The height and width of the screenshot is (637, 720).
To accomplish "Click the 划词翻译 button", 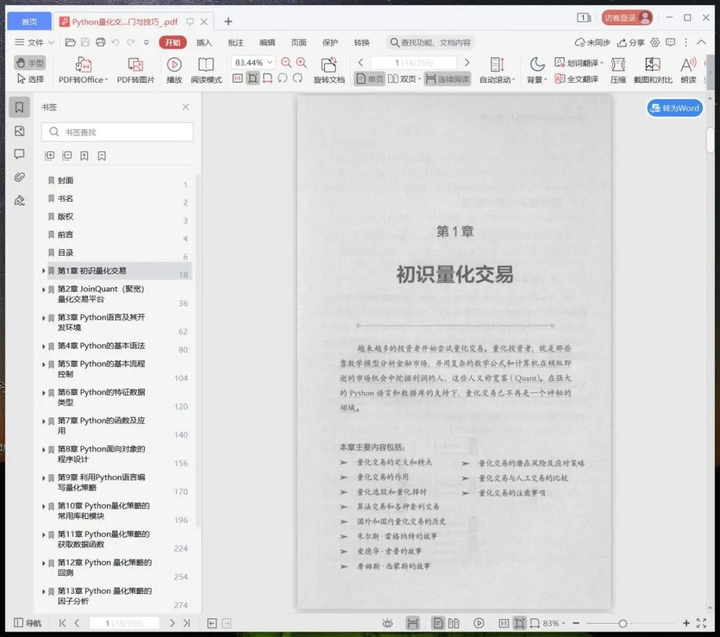I will tap(579, 63).
